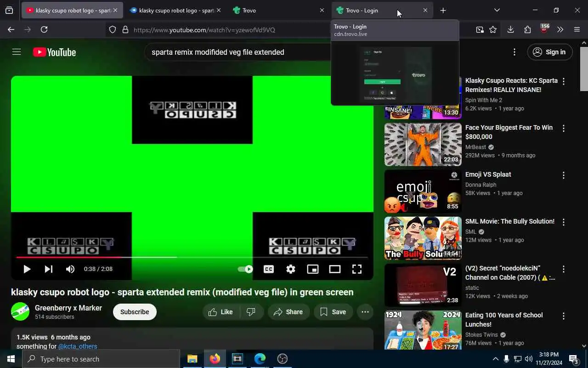Open options for noedolekciN Channel video
588x368 pixels.
pos(564,269)
